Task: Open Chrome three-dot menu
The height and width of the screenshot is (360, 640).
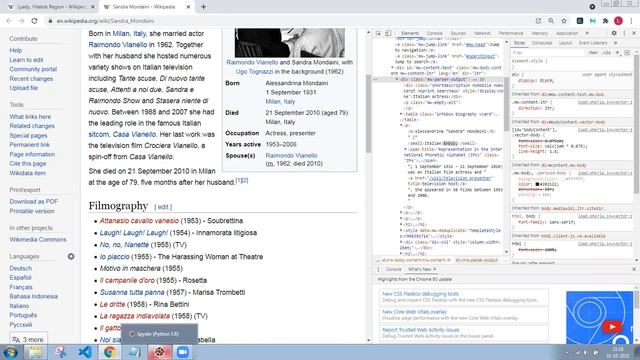Action: click(632, 21)
